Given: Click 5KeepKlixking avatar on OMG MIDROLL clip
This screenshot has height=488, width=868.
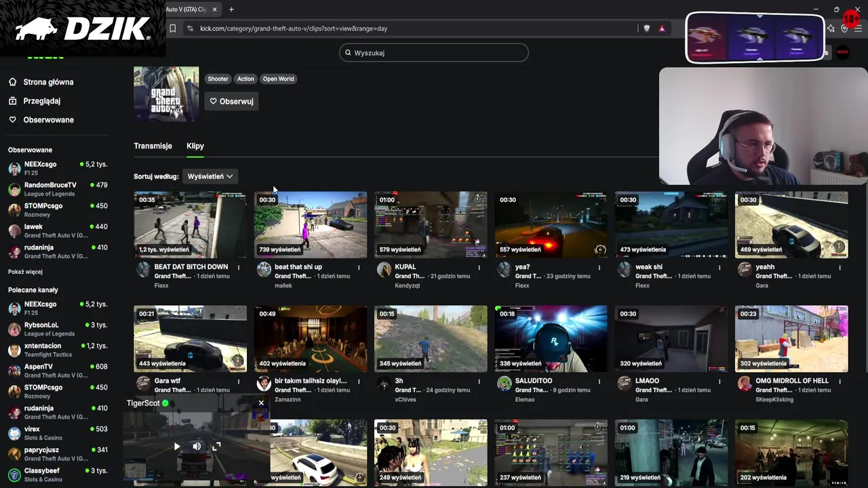Looking at the screenshot, I should pyautogui.click(x=745, y=384).
